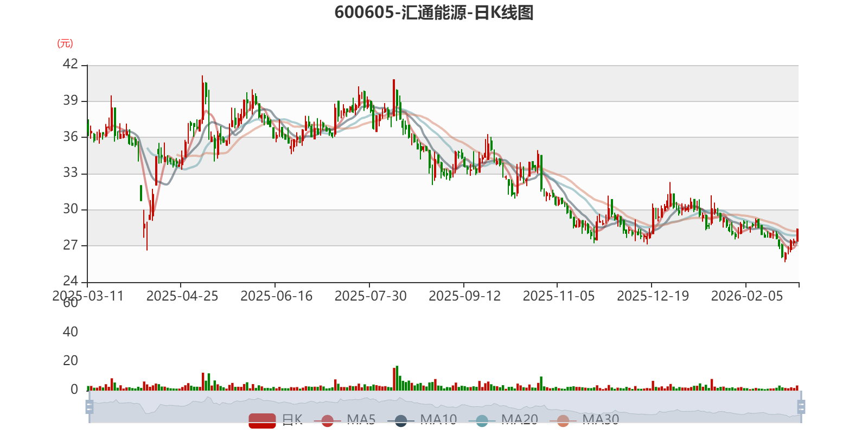Click the 39 price axis label
This screenshot has height=434, width=868.
click(71, 100)
